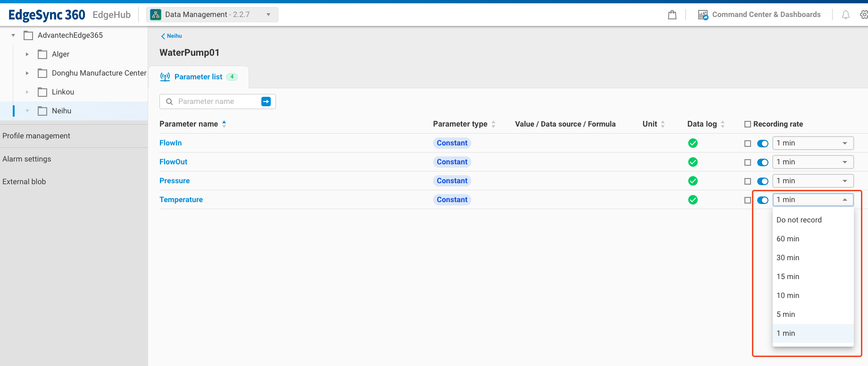Viewport: 868px width, 366px height.
Task: Focus the Parameter name search field
Action: (217, 102)
